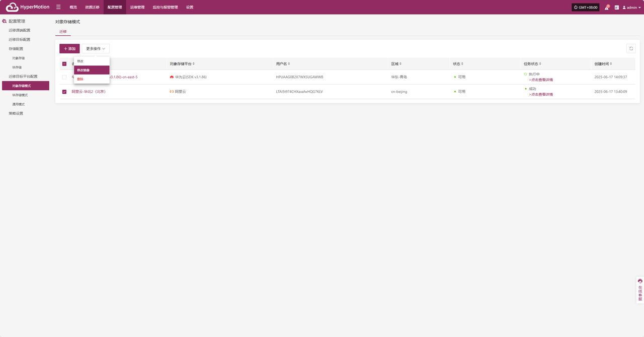The width and height of the screenshot is (644, 337).
Task: View task details for the 成功 row
Action: click(x=541, y=95)
